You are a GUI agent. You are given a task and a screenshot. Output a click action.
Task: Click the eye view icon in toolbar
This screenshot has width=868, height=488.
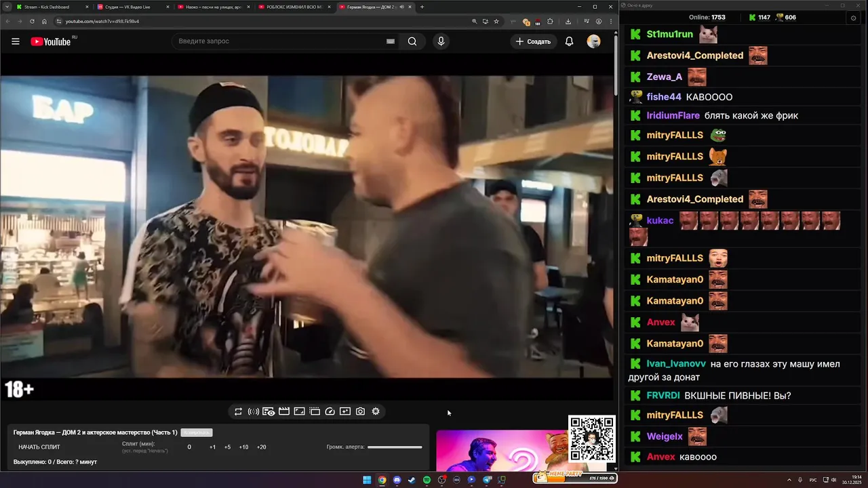pyautogui.click(x=269, y=411)
